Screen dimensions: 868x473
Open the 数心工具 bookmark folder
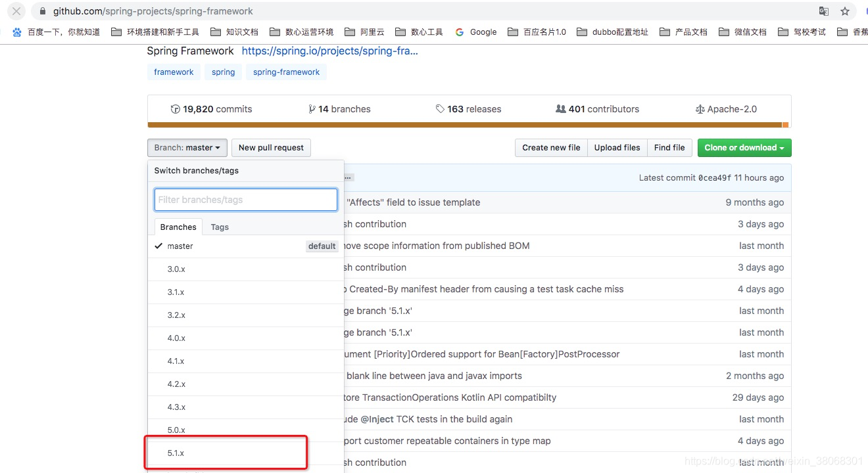(419, 32)
